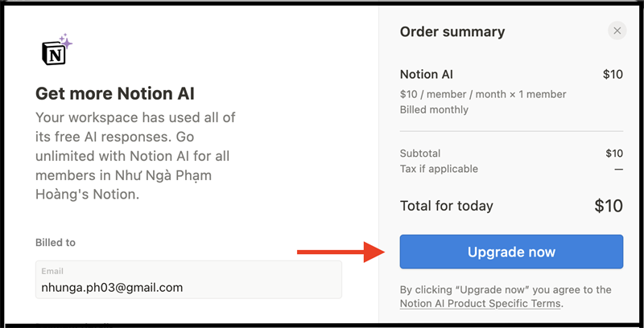Click the Get more Notion AI heading
Screen dimensions: 644x328
(115, 92)
